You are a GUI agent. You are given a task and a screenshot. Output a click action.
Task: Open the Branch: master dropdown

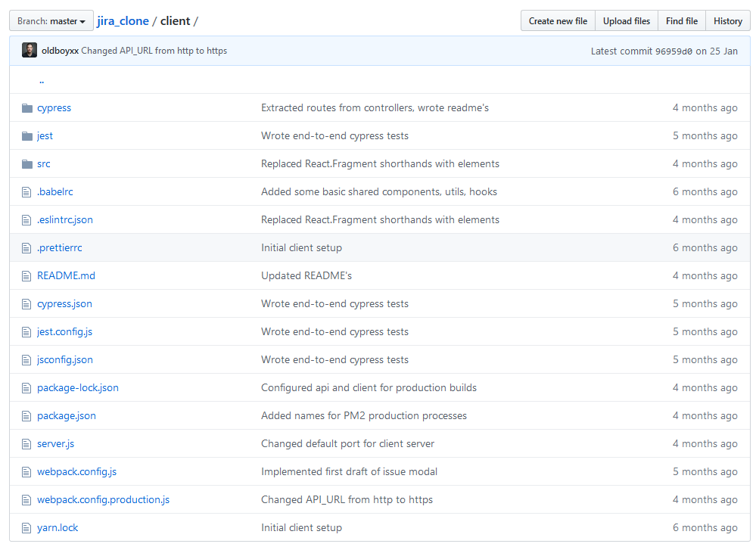pos(51,20)
